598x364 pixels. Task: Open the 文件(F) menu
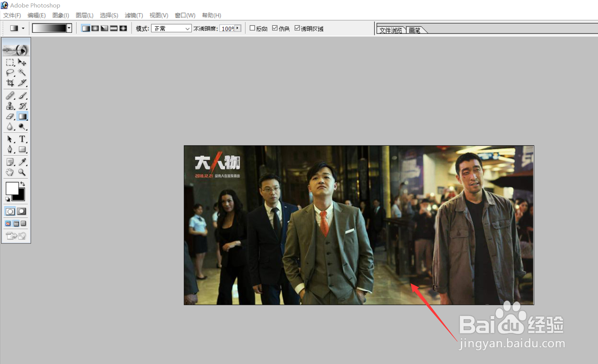coord(12,15)
